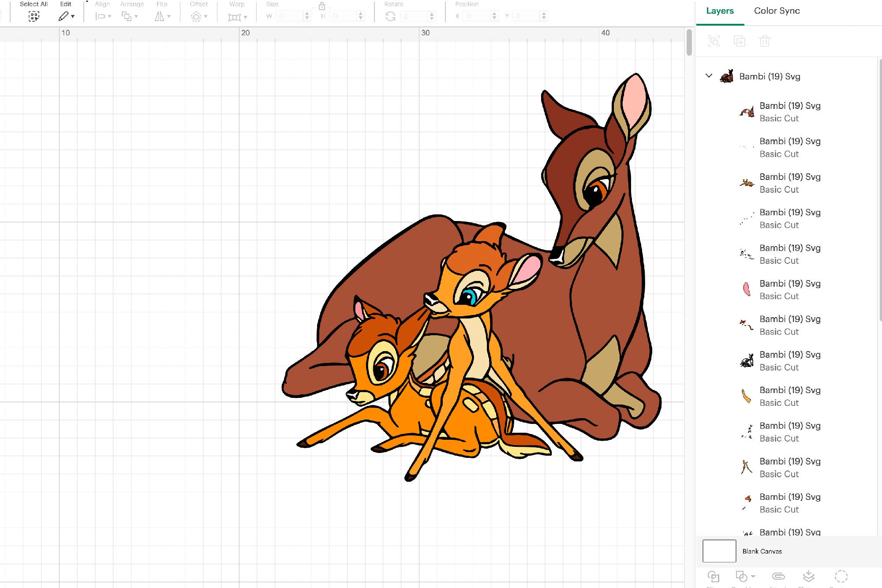Click the Blank Canvas color swatch
Image resolution: width=882 pixels, height=588 pixels.
point(719,551)
